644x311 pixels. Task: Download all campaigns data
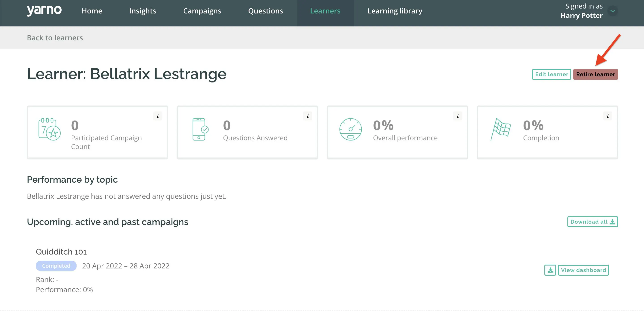[592, 222]
